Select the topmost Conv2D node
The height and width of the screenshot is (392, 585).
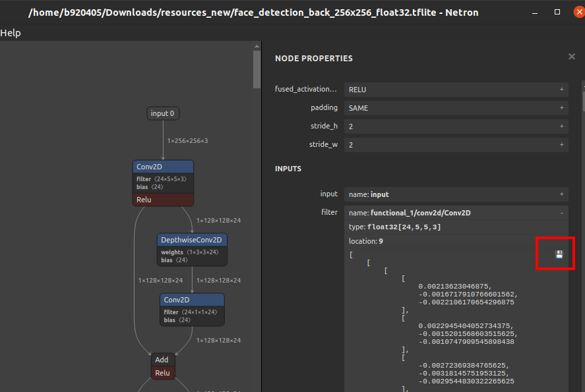point(163,166)
